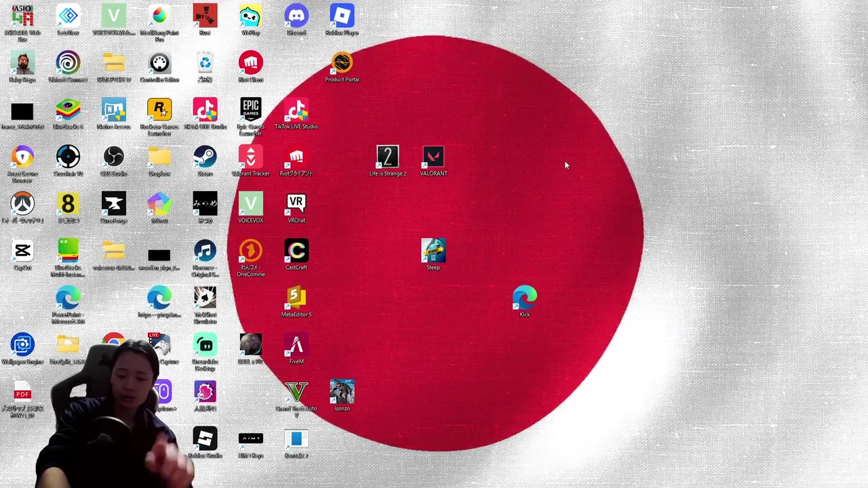Open the CastCraft icon
Screen dimensions: 868x488
pos(296,251)
